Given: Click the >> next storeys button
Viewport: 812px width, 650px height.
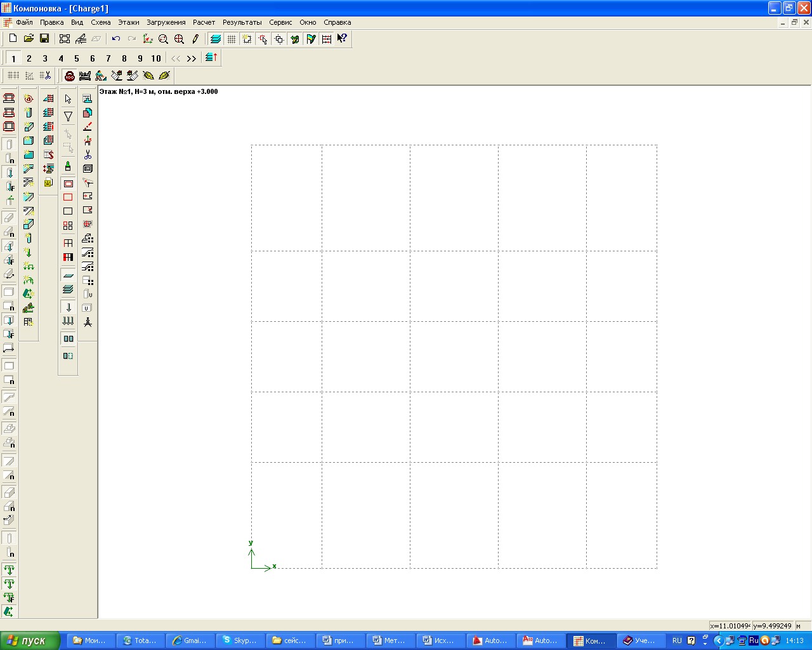Looking at the screenshot, I should (192, 58).
